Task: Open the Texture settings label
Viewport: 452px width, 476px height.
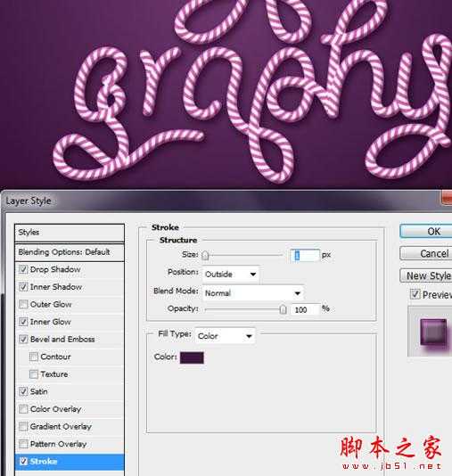Action: pos(54,374)
